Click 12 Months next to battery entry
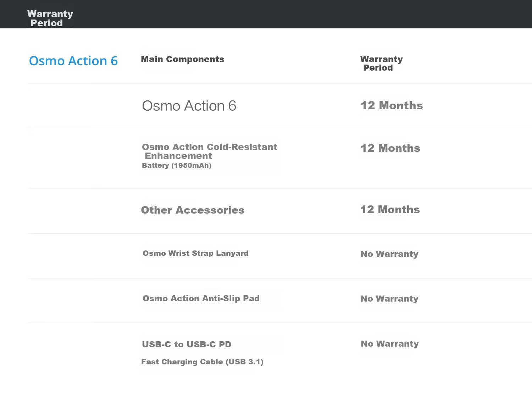 pyautogui.click(x=390, y=148)
